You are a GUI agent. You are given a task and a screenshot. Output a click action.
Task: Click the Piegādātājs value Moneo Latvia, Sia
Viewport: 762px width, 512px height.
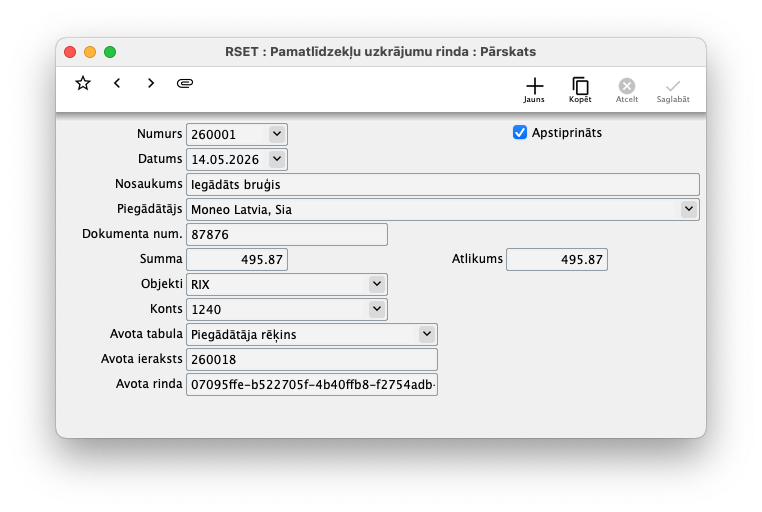click(x=242, y=210)
